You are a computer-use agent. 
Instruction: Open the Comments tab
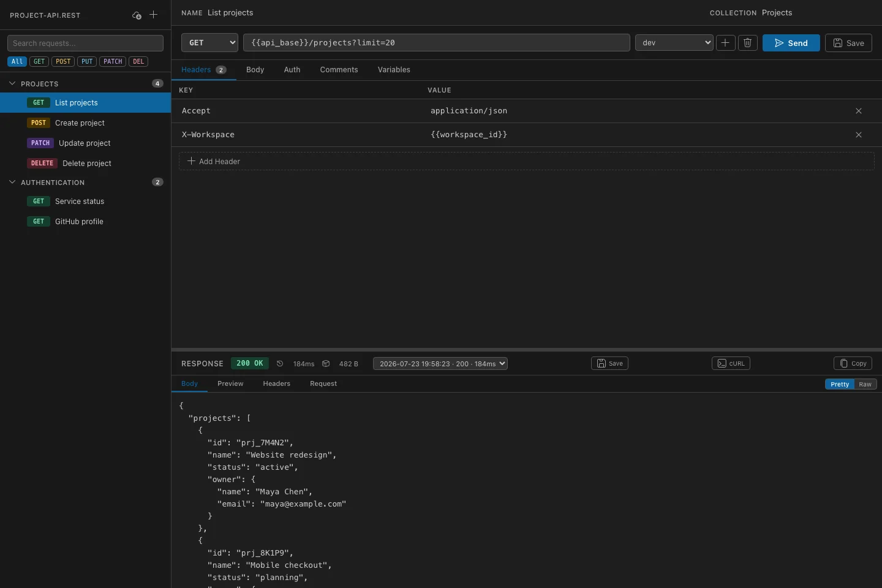(x=339, y=70)
